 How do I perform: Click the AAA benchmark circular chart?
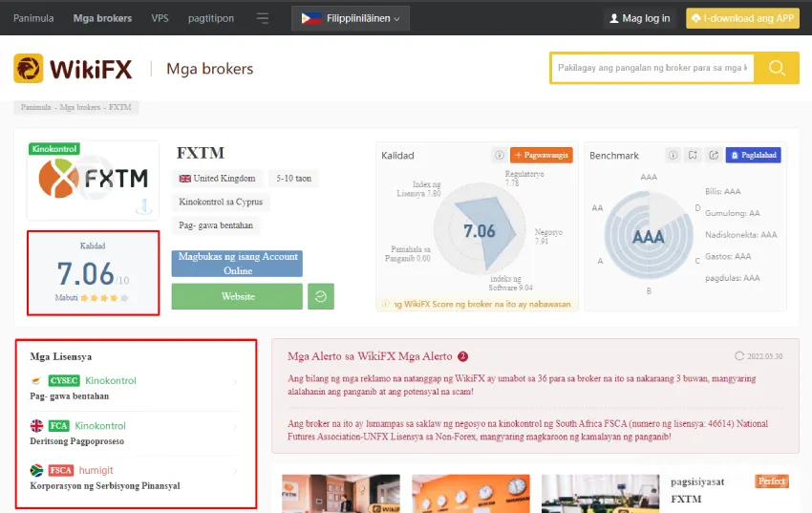[x=649, y=236]
